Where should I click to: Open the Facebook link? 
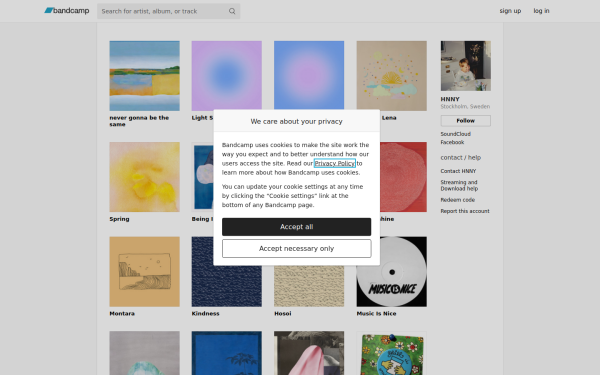(452, 142)
